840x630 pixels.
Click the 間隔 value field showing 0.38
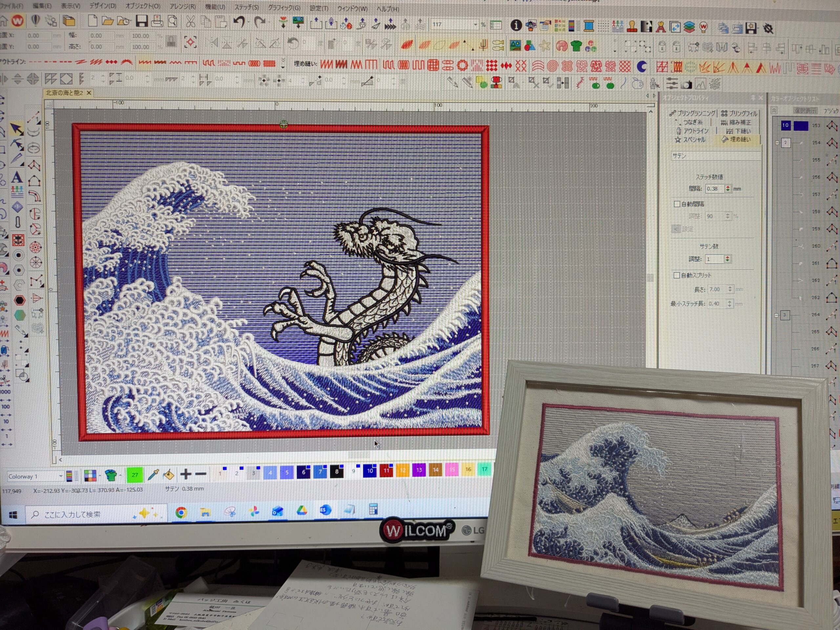tap(715, 189)
